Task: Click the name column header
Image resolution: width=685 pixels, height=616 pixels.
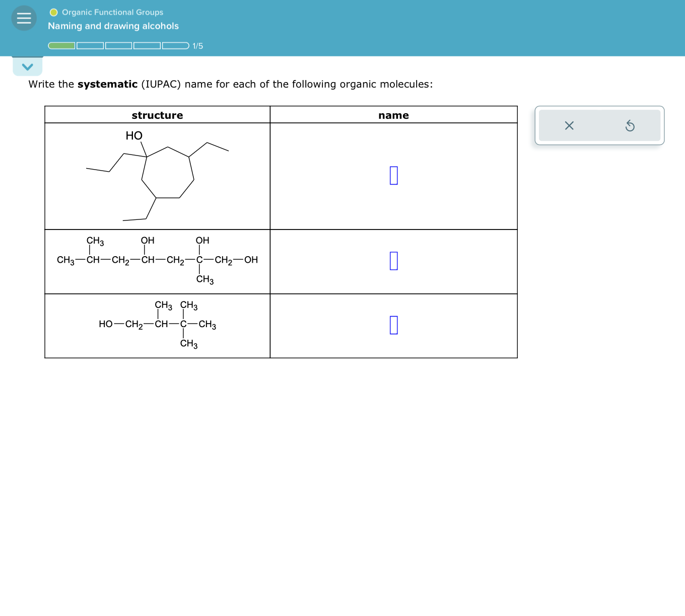Action: tap(393, 115)
